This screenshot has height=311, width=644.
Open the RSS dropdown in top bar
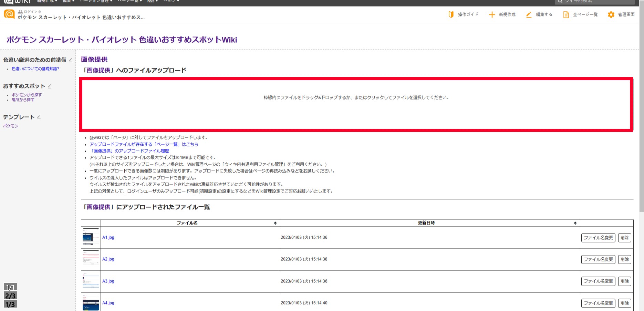tap(153, 1)
